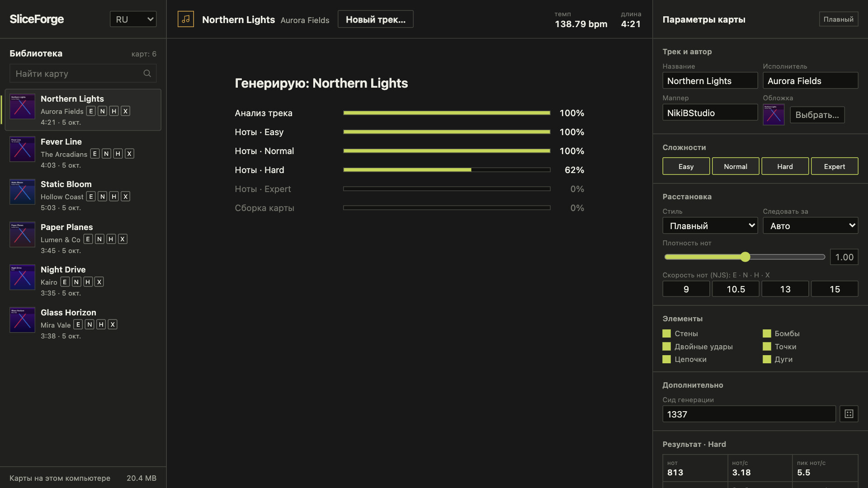Toggle the Hard difficulty
Screen dimensions: 868x488
tap(785, 166)
